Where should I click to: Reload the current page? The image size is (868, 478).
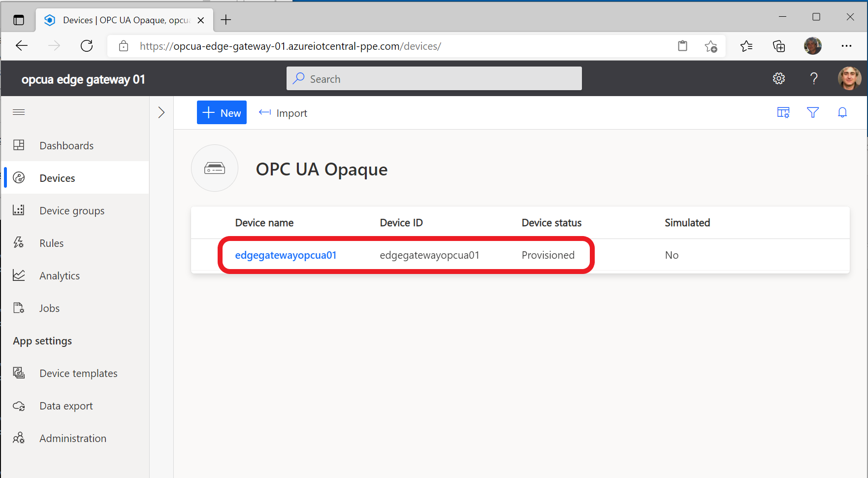pos(87,46)
